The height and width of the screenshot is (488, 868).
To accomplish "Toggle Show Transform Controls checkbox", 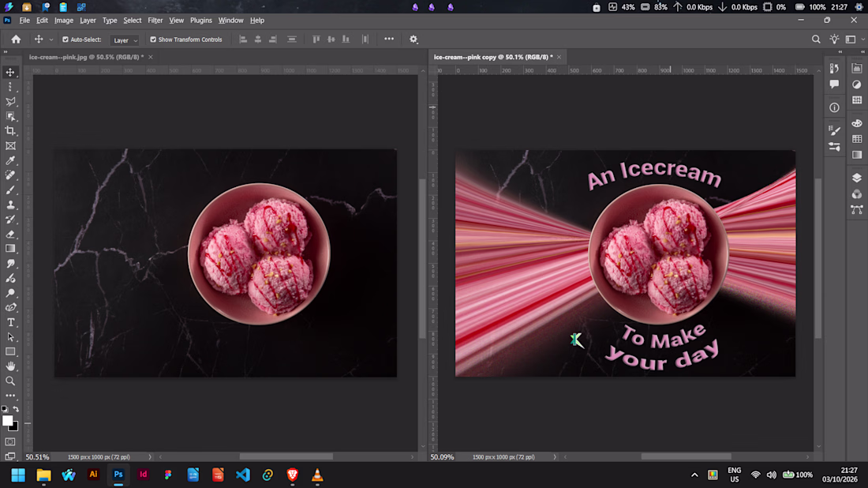I will (153, 40).
